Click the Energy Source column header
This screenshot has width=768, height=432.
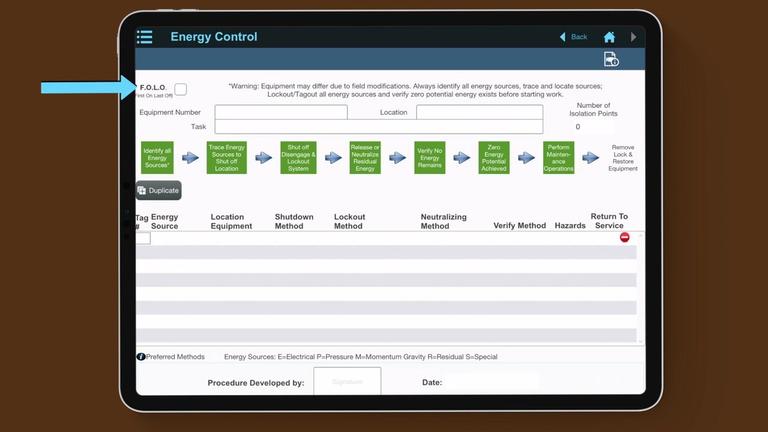tap(165, 221)
